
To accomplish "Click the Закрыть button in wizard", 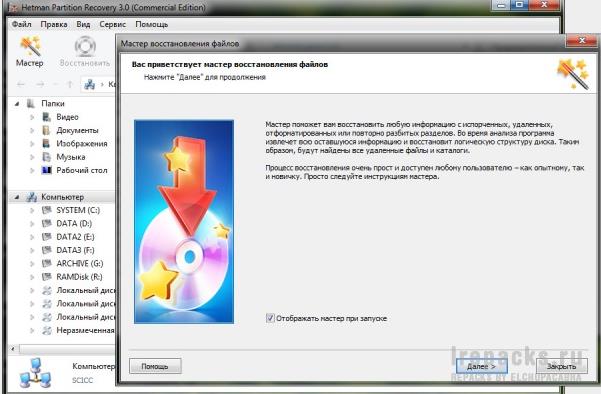I will click(561, 366).
